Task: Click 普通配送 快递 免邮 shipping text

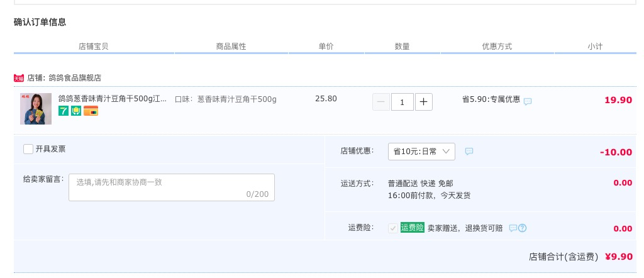Action: (421, 184)
